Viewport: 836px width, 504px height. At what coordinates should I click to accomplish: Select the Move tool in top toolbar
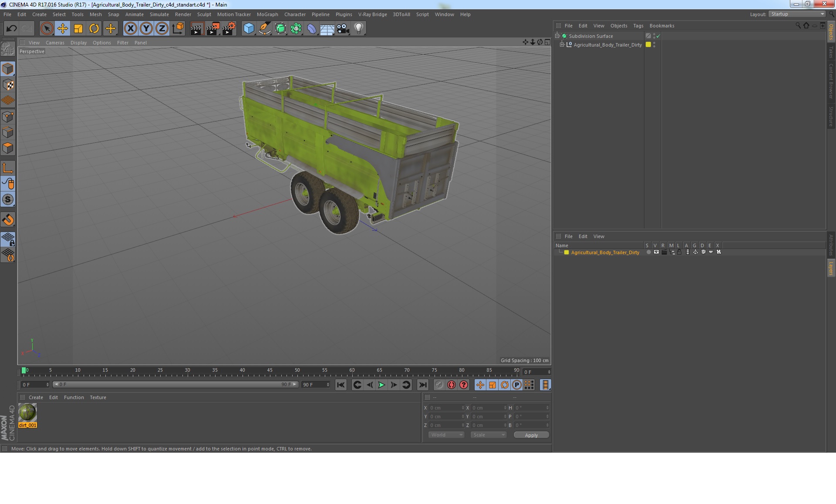tap(62, 29)
